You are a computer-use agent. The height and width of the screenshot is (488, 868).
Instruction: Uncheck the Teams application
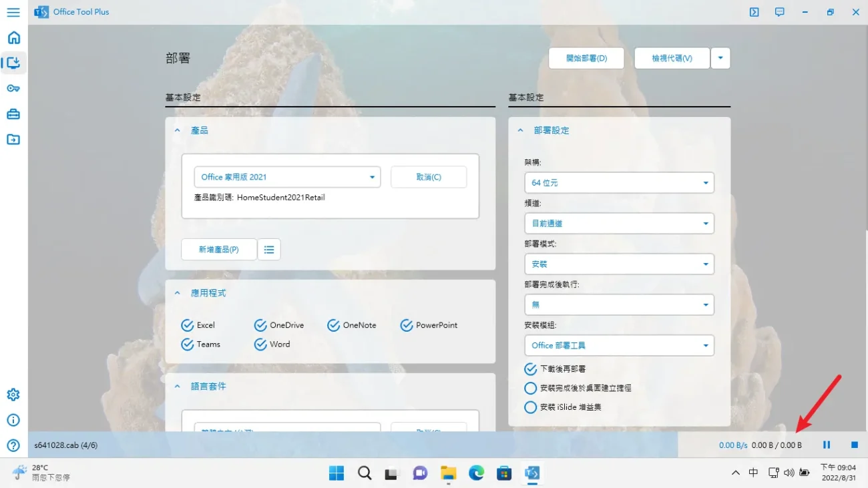coord(188,344)
